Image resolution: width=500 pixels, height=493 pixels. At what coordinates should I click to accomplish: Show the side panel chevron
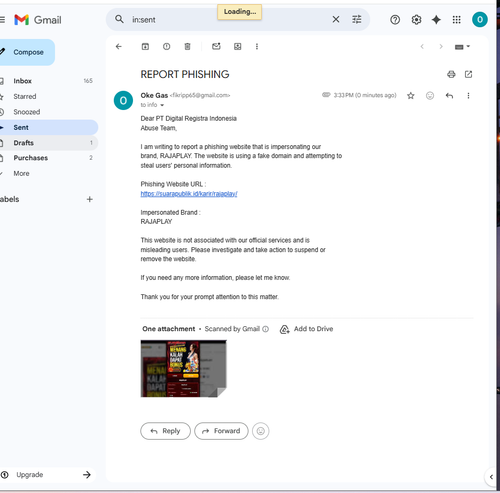[491, 477]
